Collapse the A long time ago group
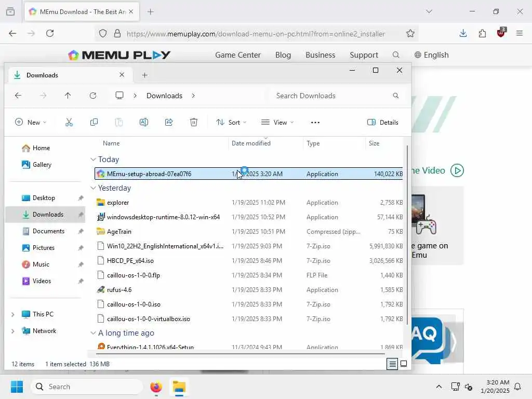This screenshot has height=399, width=532. point(94,333)
